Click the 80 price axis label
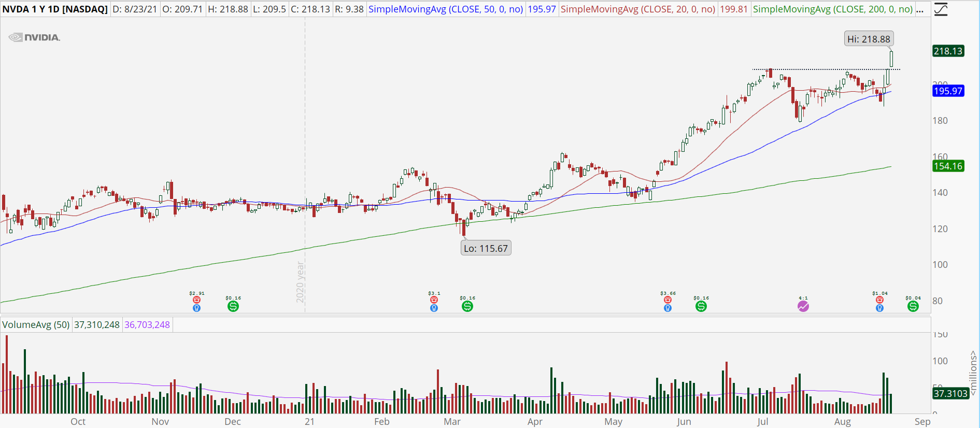Screen dimensions: 980x428 click(938, 301)
